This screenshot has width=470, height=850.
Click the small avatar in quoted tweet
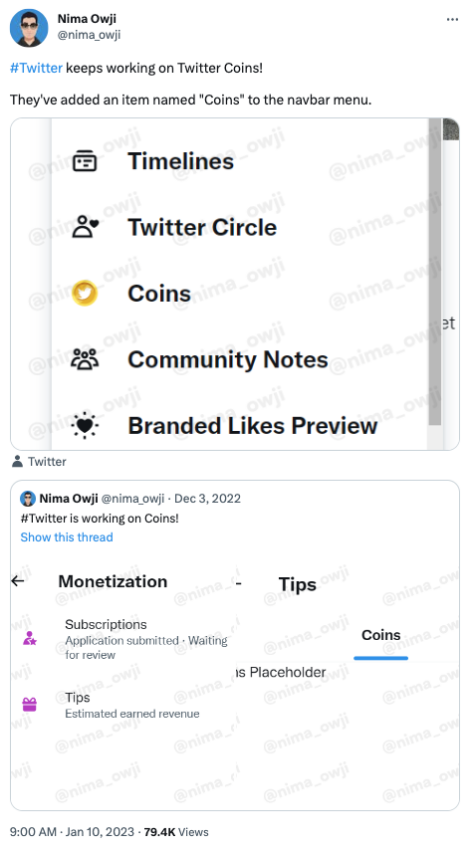28,498
